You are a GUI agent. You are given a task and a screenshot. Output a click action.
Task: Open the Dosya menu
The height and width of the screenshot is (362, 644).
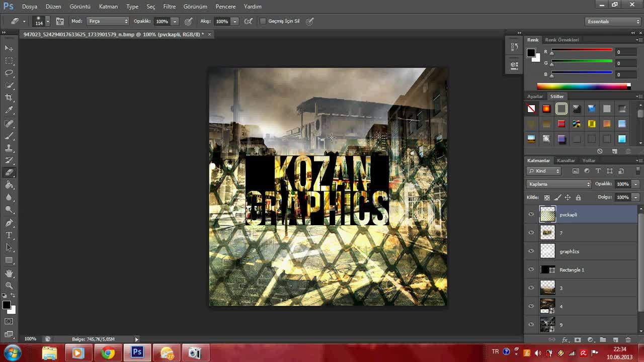click(x=30, y=7)
